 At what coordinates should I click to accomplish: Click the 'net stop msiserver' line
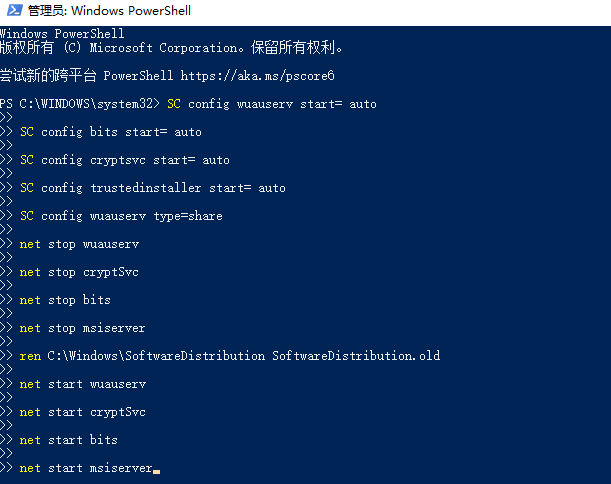pyautogui.click(x=82, y=328)
